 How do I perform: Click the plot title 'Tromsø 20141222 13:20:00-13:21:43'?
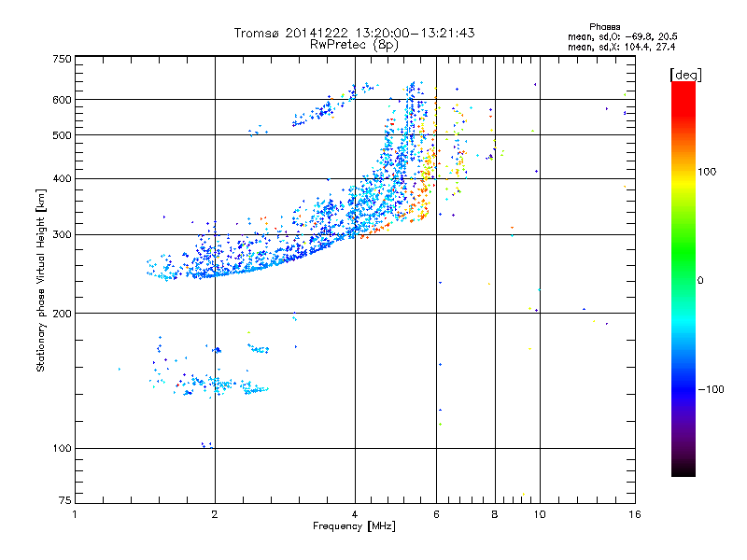(x=354, y=33)
